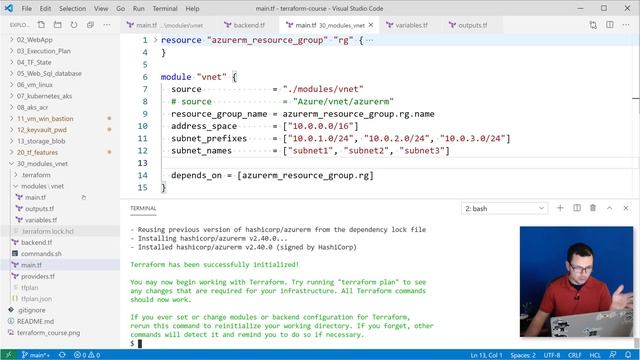Open the Terminal menu
Viewport: 640px width, 360px height.
point(165,8)
